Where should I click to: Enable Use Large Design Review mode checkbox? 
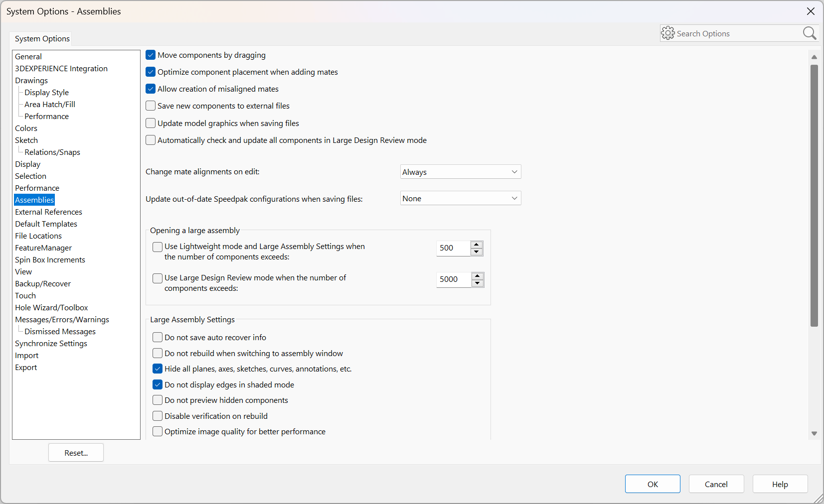coord(158,278)
